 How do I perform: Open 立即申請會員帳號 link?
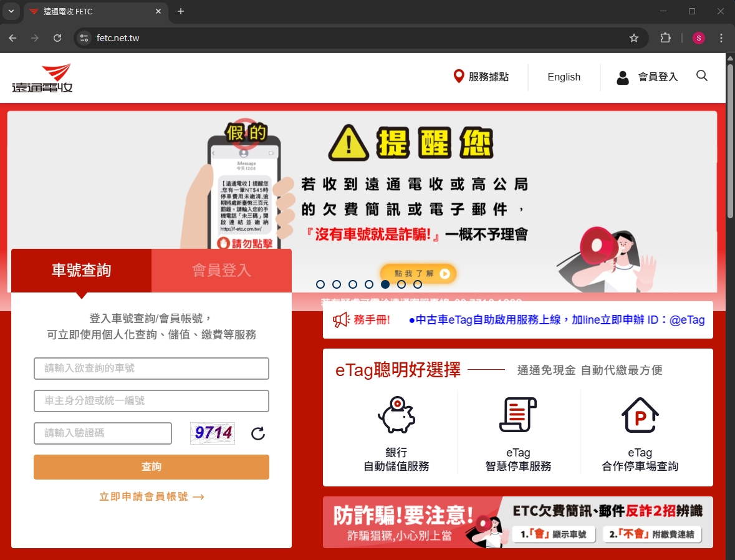point(151,496)
